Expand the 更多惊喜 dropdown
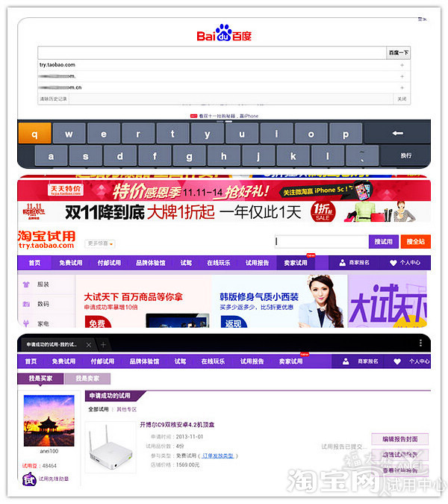The image size is (448, 504). [x=100, y=243]
